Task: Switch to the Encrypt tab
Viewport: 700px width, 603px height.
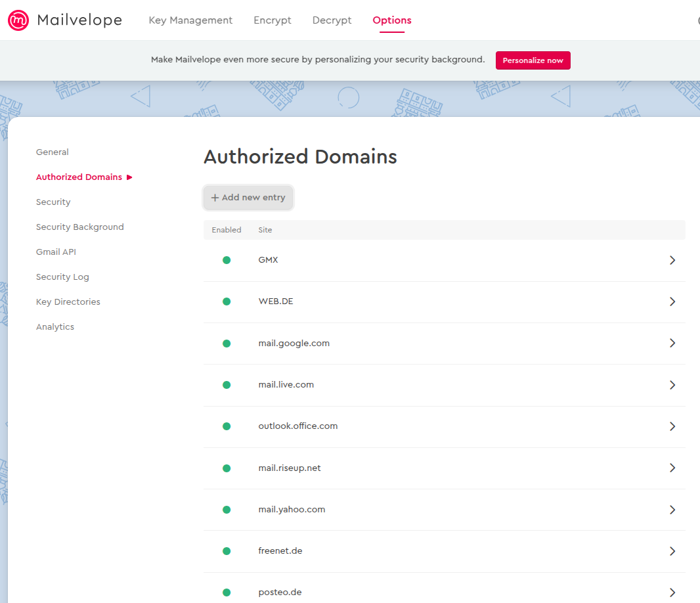Action: 273,20
